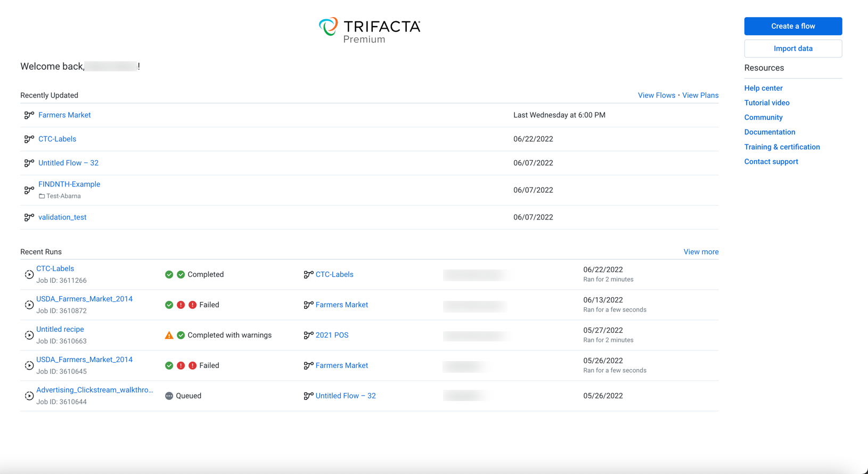
Task: Open USDA_Farmers_Market_2014 job 3610872
Action: (84, 299)
